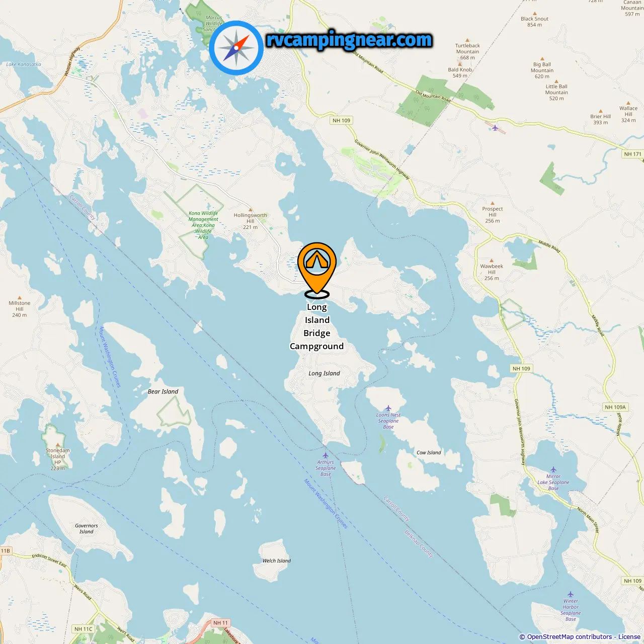Open the OpenStreetMap contributors link
The image size is (644, 644).
[570, 637]
